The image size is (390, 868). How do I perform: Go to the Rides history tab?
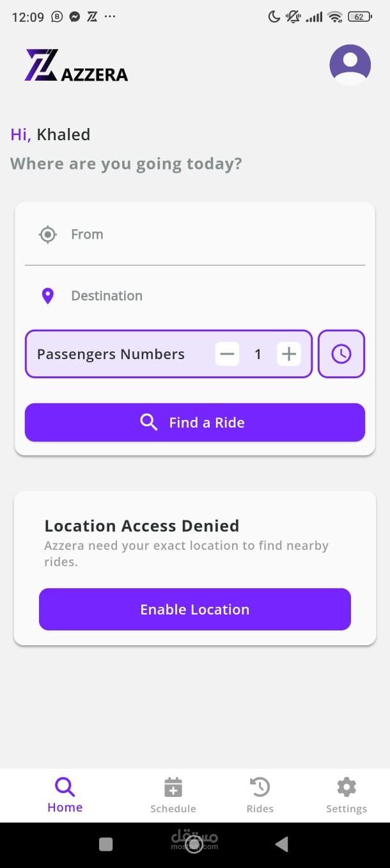pos(260,795)
